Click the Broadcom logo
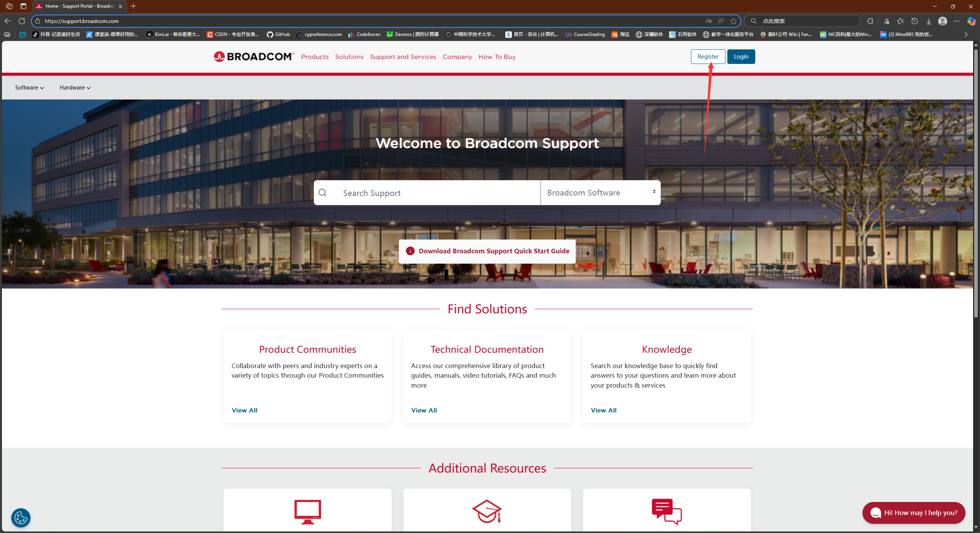 click(x=253, y=57)
